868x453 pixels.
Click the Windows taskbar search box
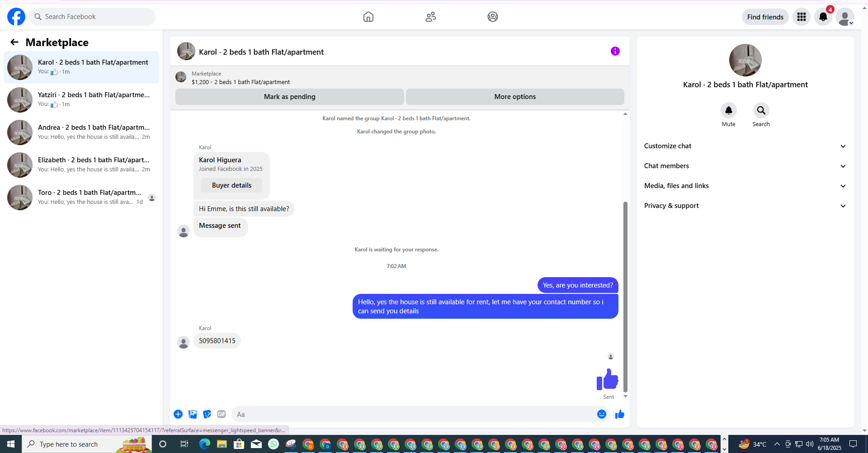[87, 444]
